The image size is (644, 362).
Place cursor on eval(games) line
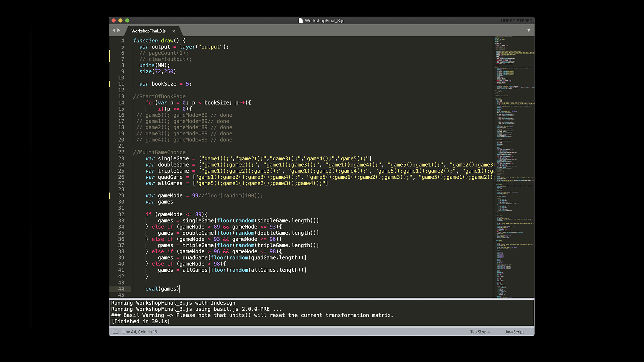click(x=162, y=289)
